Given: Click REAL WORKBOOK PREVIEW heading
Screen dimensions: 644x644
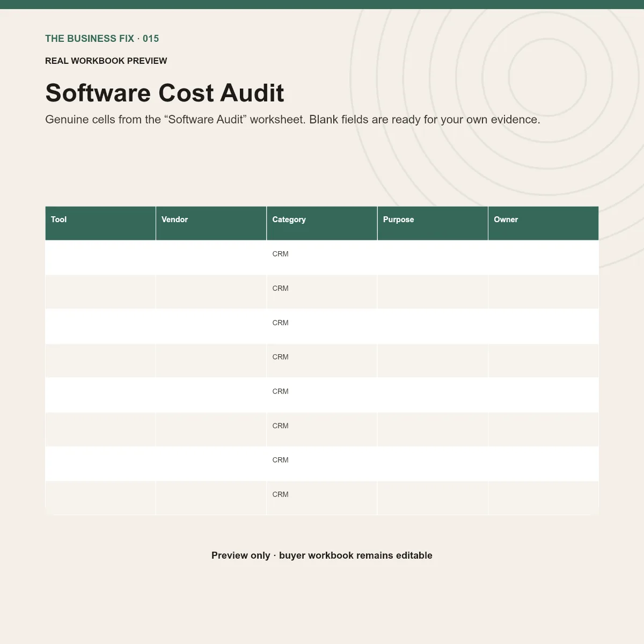Looking at the screenshot, I should (x=106, y=61).
